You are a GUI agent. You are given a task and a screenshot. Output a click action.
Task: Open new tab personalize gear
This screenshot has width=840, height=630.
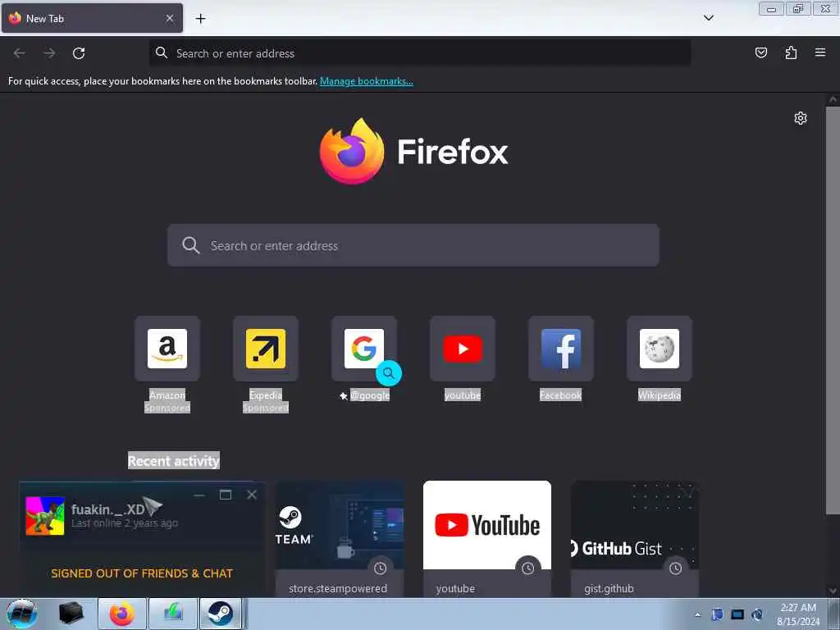pyautogui.click(x=801, y=118)
